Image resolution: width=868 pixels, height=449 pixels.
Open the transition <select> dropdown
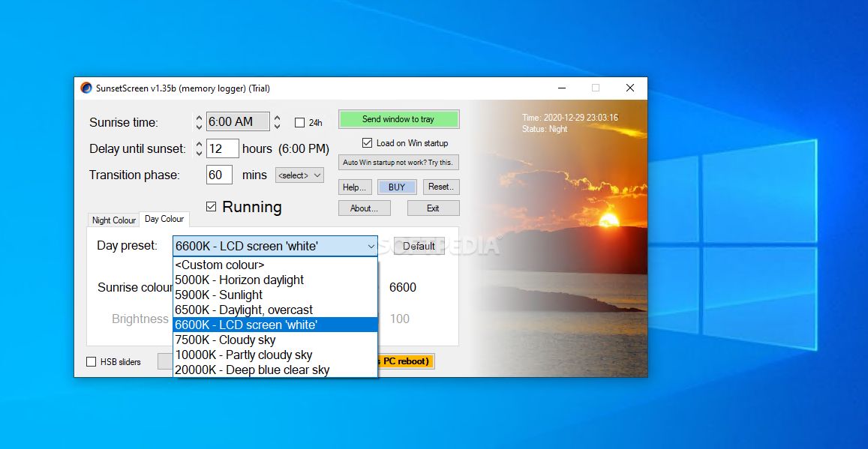pos(299,175)
